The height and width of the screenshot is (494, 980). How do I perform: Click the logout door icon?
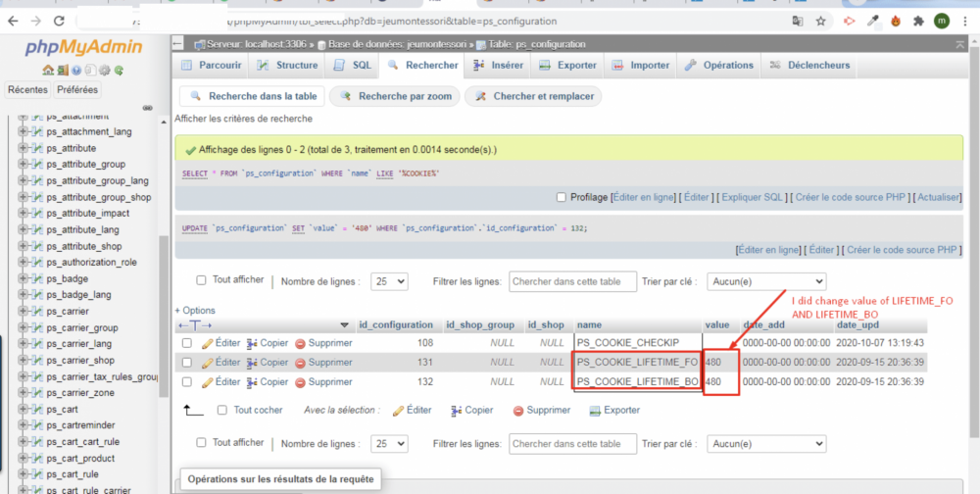pyautogui.click(x=62, y=71)
